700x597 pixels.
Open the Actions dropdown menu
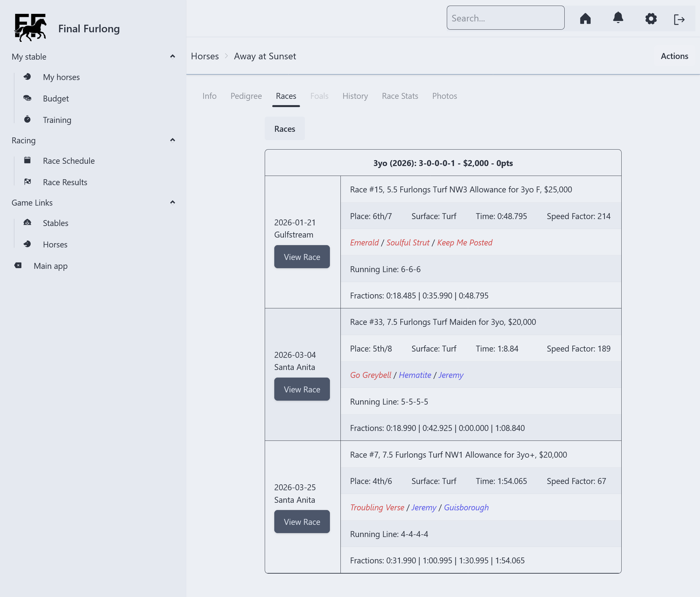pyautogui.click(x=674, y=56)
